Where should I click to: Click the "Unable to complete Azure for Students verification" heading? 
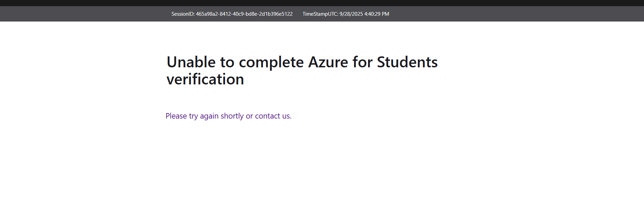[302, 70]
